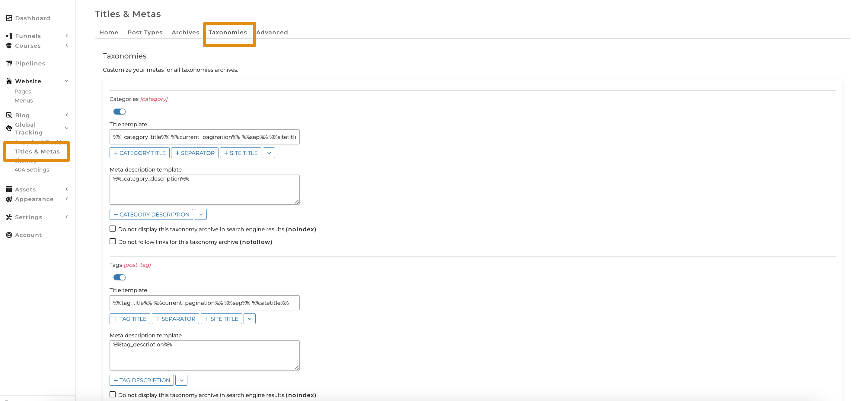Open the Assets panel icon
The height and width of the screenshot is (401, 868).
[9, 189]
